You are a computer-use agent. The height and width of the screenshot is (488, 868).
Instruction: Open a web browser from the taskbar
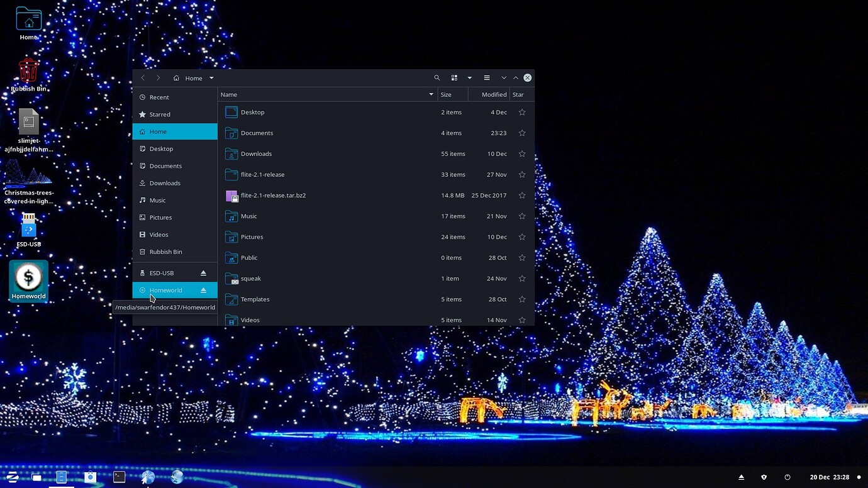point(148,477)
